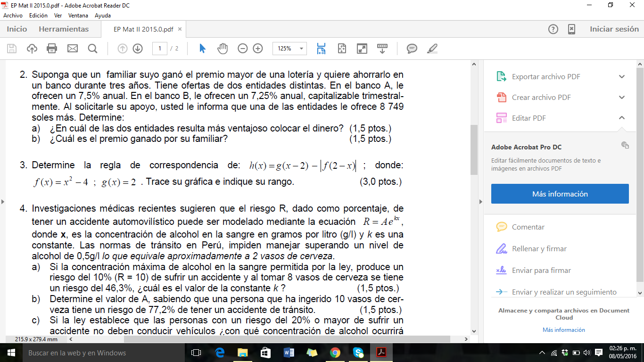Expand the Exportar archivo PDF section
Screen dimensions: 644x362
click(x=622, y=77)
